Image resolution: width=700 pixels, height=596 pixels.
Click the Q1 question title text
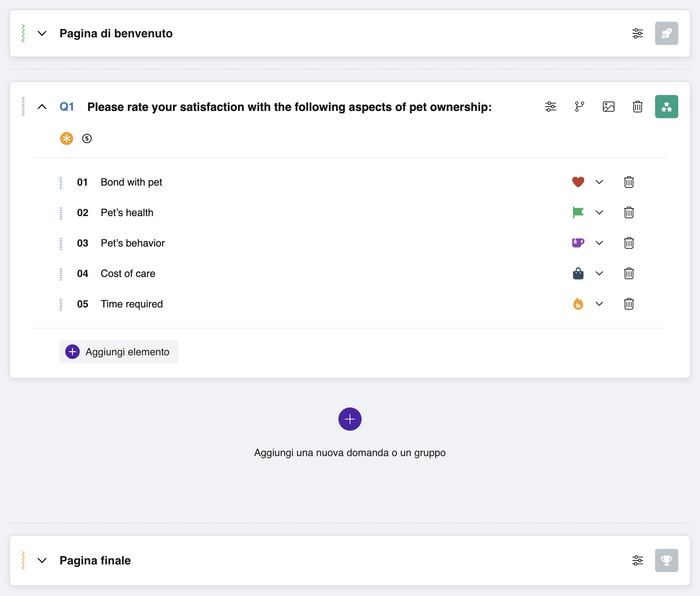(289, 107)
